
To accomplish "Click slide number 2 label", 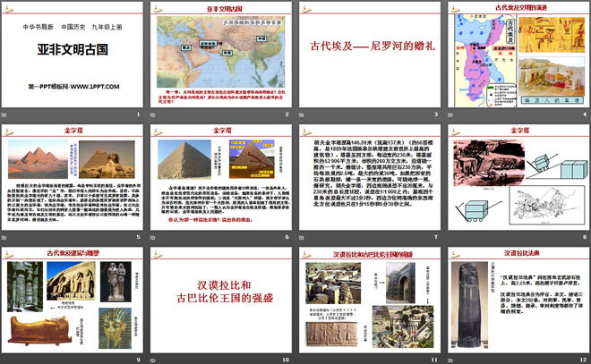I will tap(287, 114).
